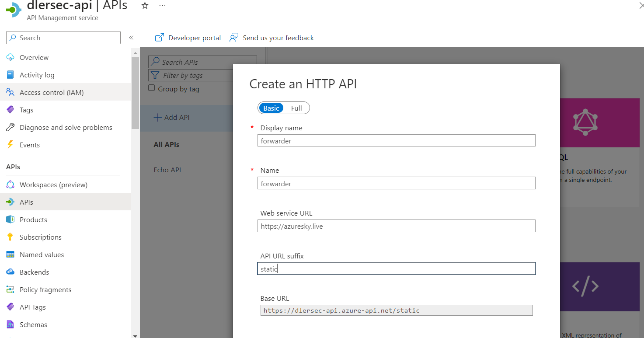Open the Overview cloud icon
The width and height of the screenshot is (644, 338).
click(x=10, y=57)
